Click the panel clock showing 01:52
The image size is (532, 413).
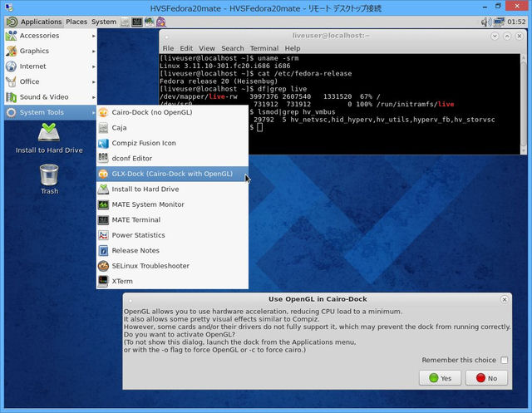(x=516, y=22)
